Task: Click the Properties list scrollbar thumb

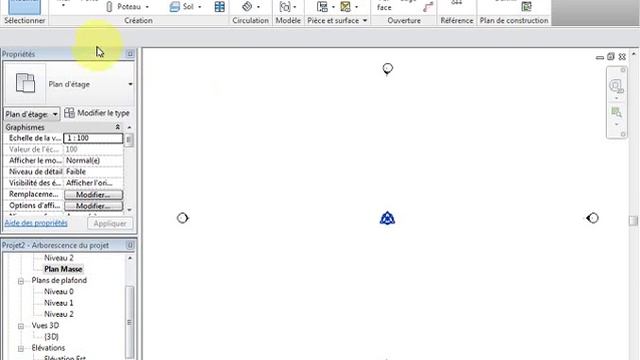Action: tap(129, 140)
